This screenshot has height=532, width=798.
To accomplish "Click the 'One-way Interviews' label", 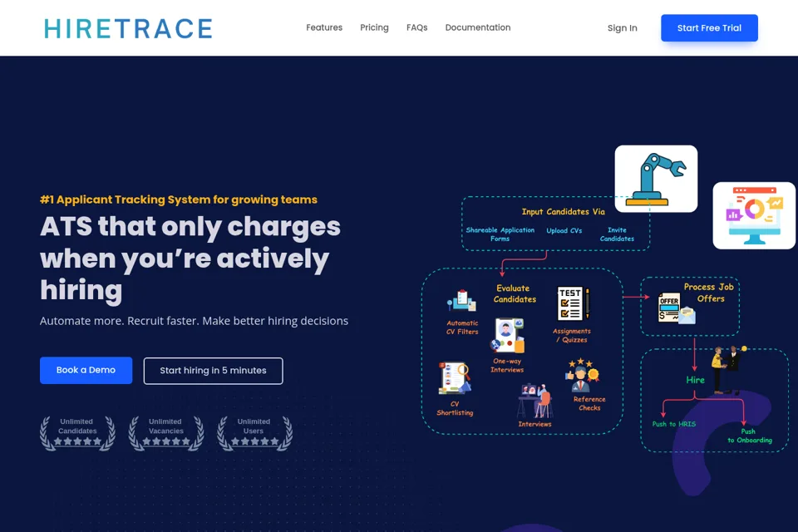I will (507, 366).
